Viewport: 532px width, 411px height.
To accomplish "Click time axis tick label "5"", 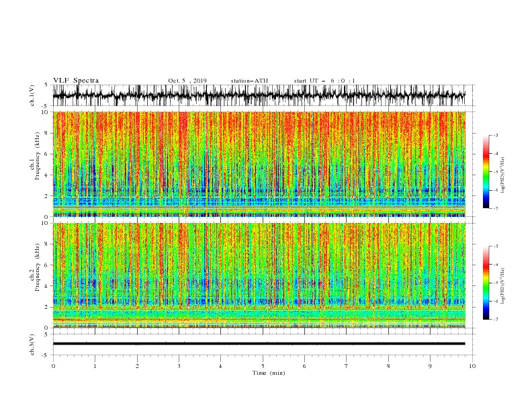I will pyautogui.click(x=263, y=366).
